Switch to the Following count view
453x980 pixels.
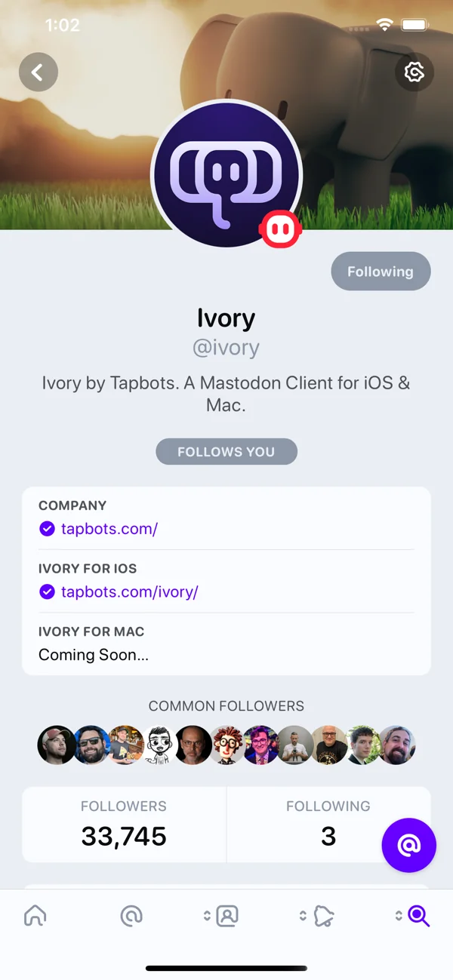pos(328,824)
